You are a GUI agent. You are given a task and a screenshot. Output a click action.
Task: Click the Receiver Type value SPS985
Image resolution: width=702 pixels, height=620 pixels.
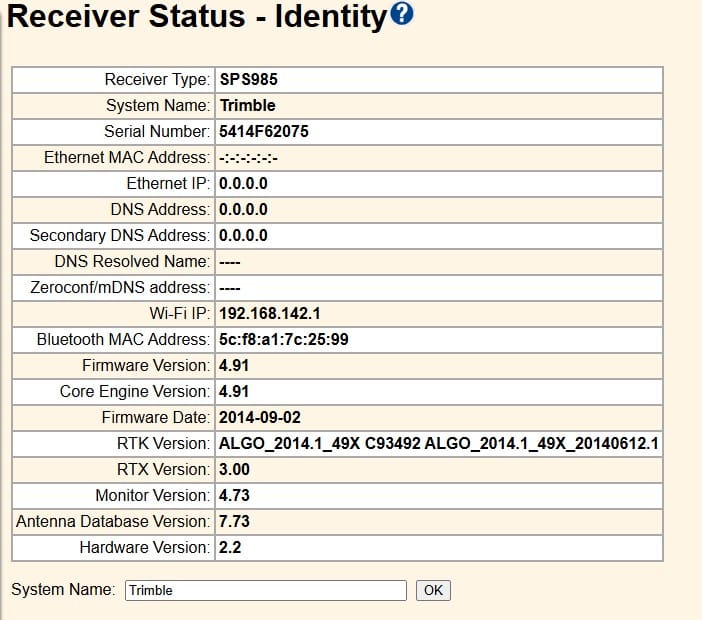pos(241,79)
